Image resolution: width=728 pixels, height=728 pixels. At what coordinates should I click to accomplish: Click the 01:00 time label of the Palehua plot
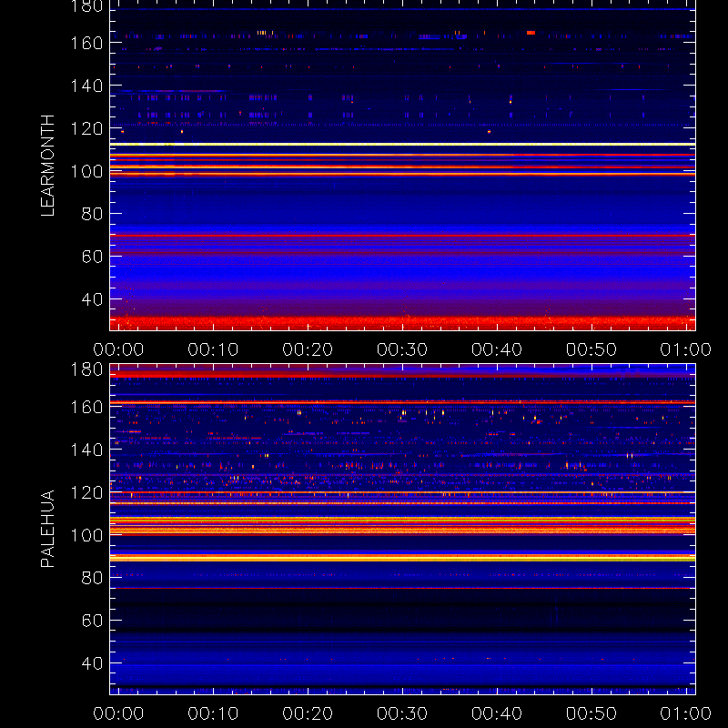(x=686, y=713)
